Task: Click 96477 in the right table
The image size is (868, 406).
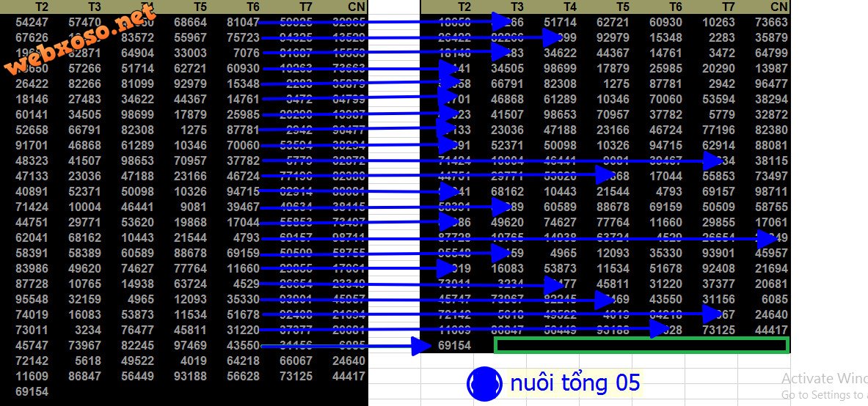Action: tap(770, 84)
